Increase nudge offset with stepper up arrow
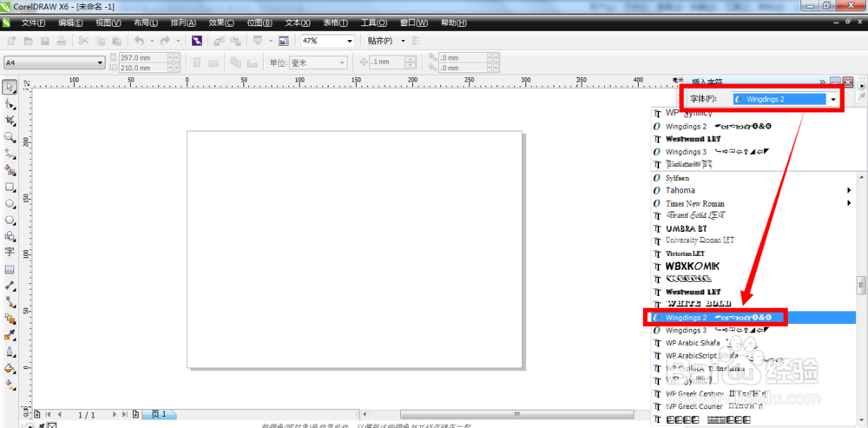This screenshot has width=868, height=428. (411, 60)
